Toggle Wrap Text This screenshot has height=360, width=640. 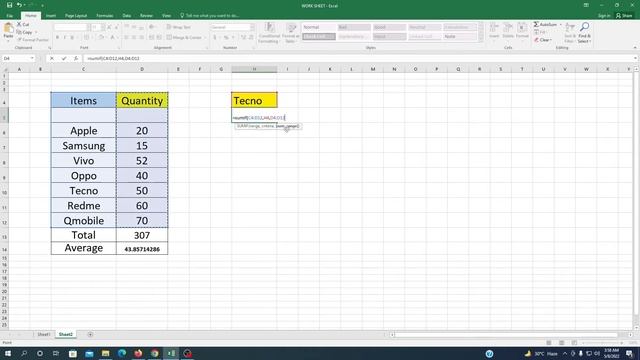pyautogui.click(x=179, y=27)
